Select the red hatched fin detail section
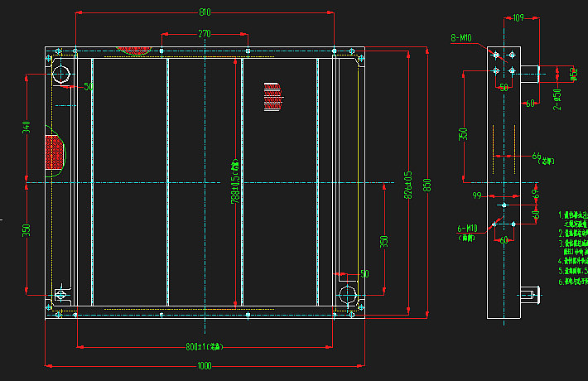The height and width of the screenshot is (381, 588). point(272,96)
